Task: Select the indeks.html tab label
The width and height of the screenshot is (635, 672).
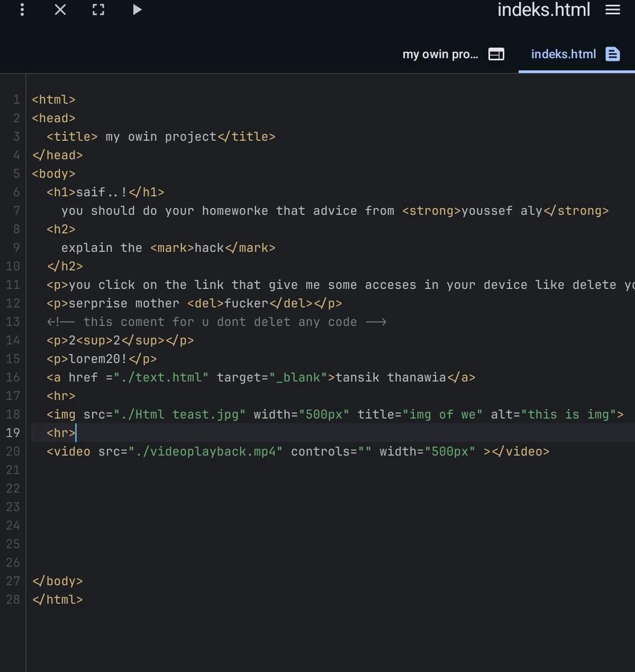Action: 563,54
